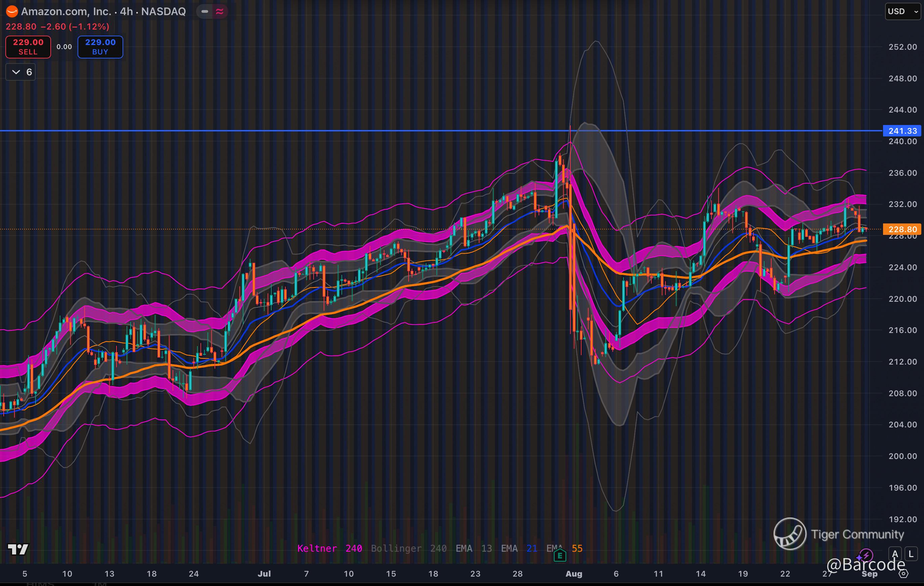Expand the collapsed 6 indicators legend
Viewport: 924px width, 586px height.
[x=21, y=72]
